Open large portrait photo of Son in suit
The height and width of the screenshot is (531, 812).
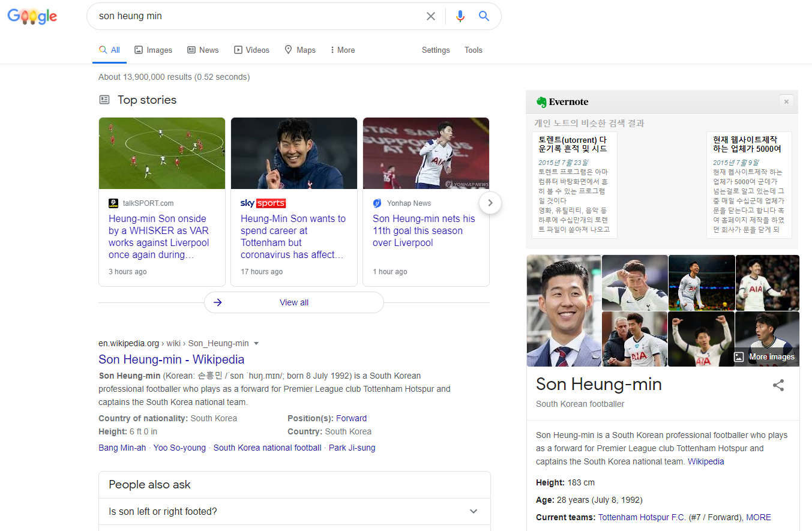[564, 311]
